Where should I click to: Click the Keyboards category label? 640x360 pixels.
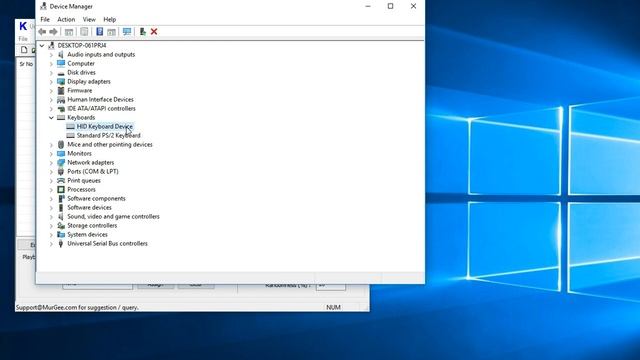(81, 118)
